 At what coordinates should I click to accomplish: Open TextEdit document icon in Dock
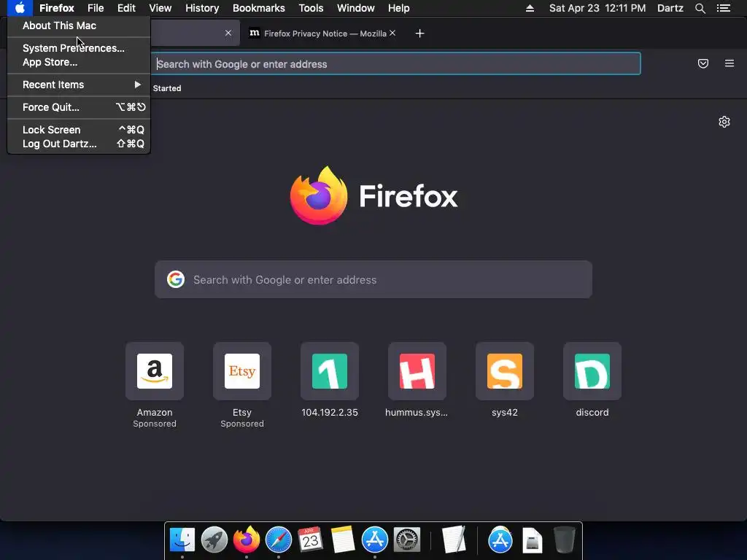454,540
